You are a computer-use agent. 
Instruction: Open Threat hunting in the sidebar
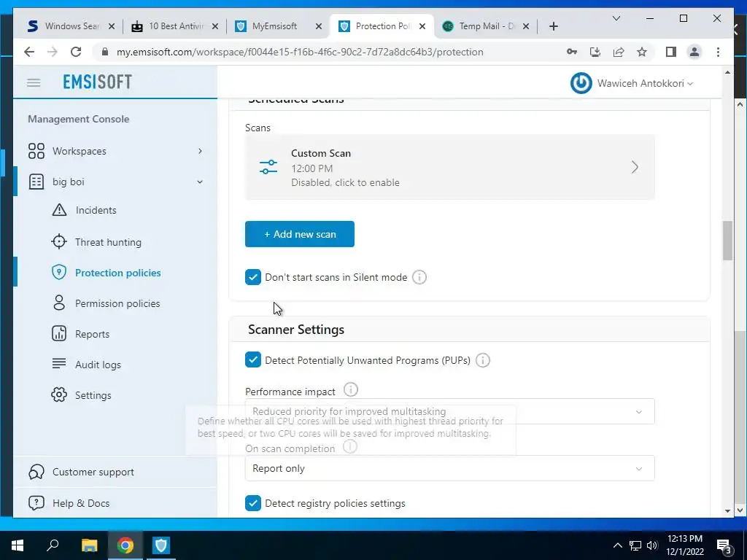tap(108, 242)
